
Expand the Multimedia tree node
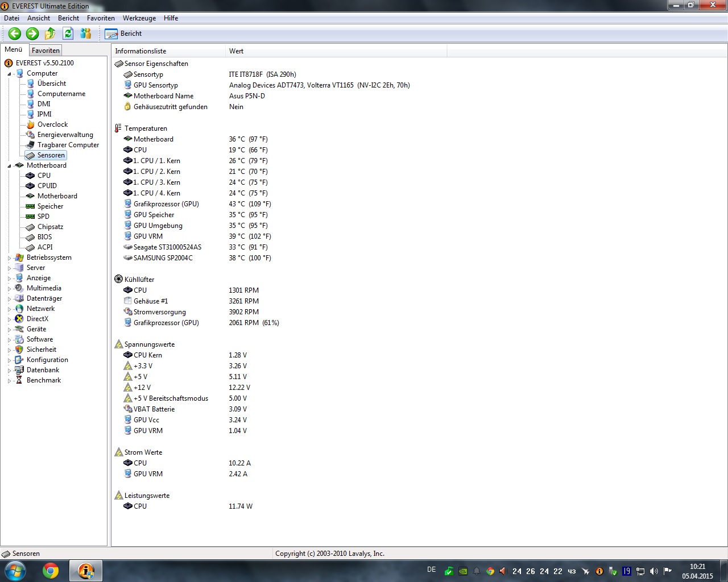9,289
